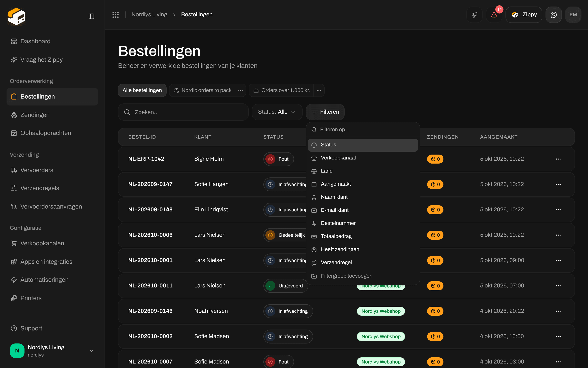Open Vraag het Zippy in sidebar
This screenshot has width=588, height=368.
pos(52,60)
